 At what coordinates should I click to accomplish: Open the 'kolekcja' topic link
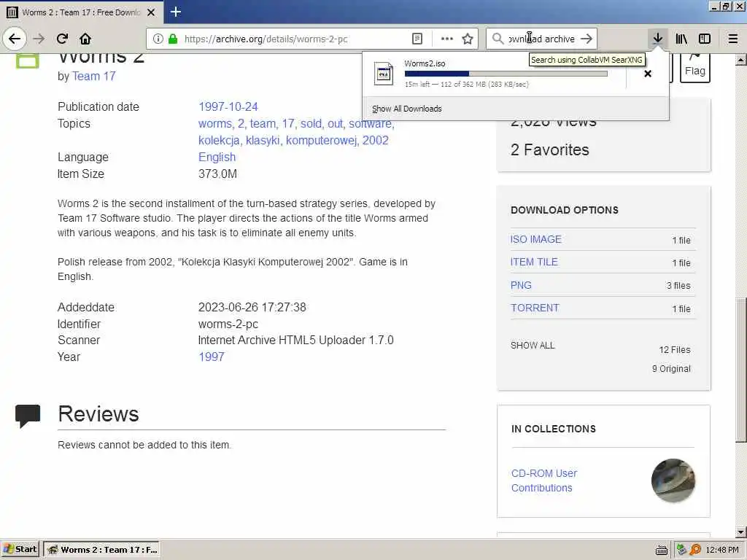pos(219,141)
